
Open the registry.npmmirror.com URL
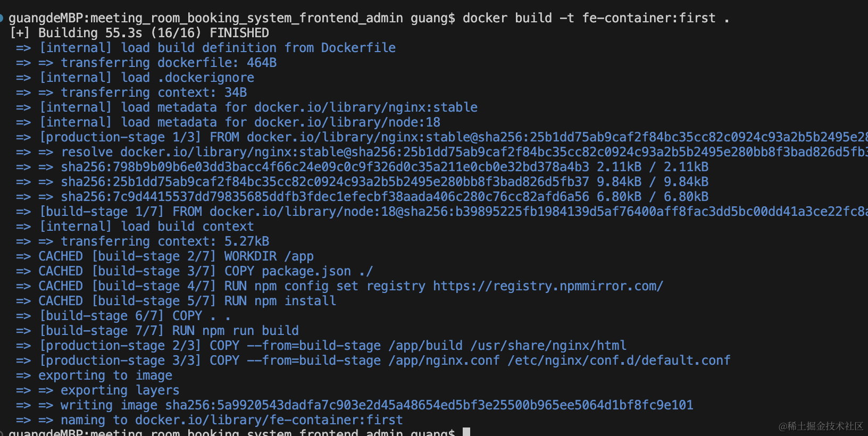click(548, 286)
